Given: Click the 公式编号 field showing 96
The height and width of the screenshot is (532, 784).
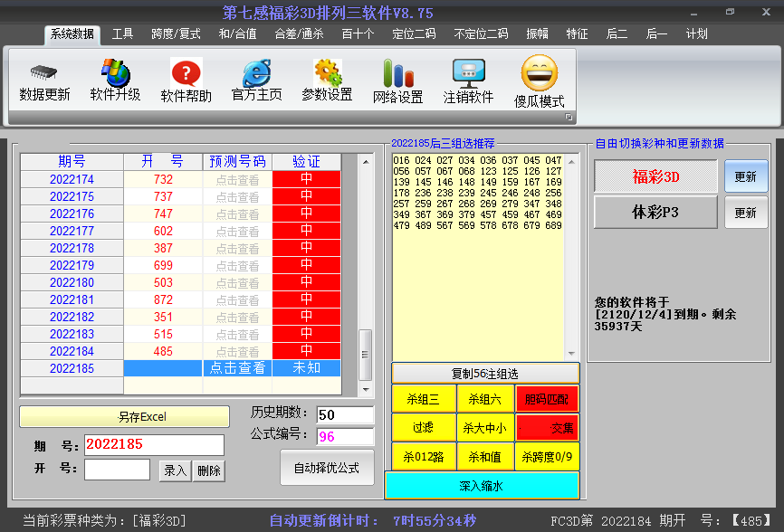Looking at the screenshot, I should (x=346, y=437).
